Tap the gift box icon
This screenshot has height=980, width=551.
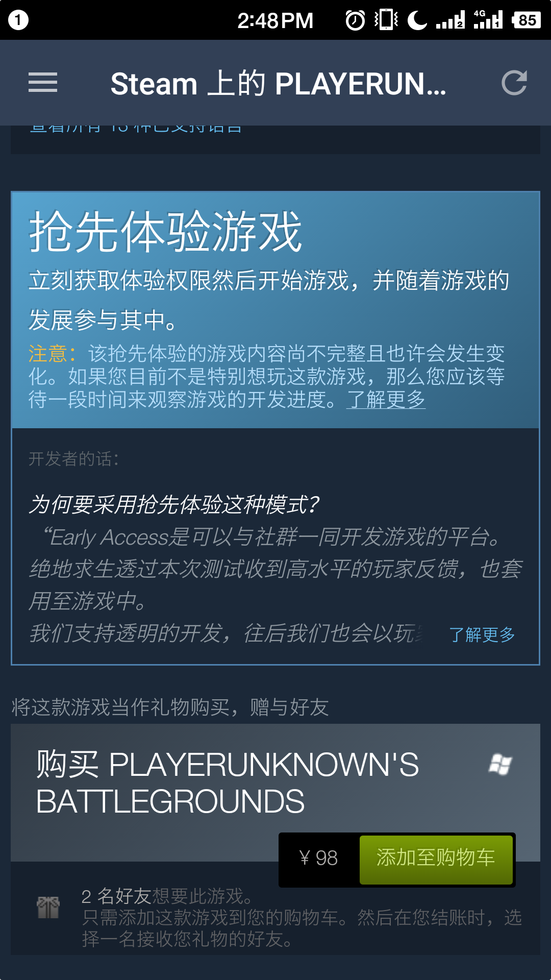(x=48, y=907)
